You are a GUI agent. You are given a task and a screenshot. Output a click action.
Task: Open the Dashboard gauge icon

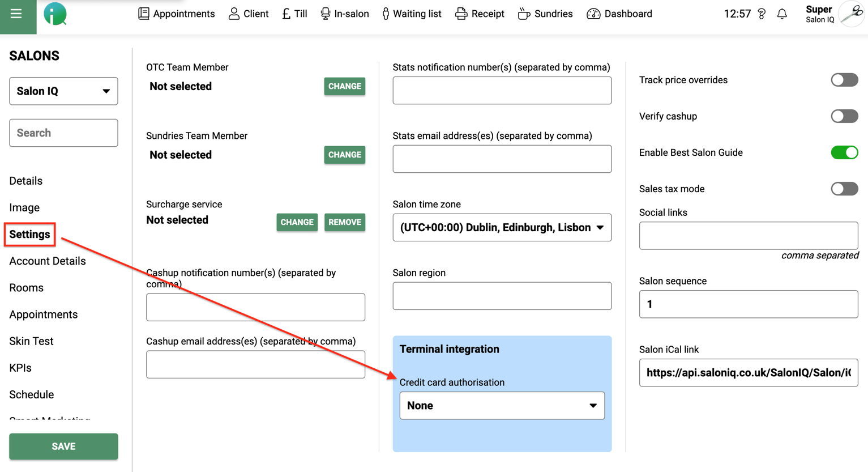(x=593, y=13)
